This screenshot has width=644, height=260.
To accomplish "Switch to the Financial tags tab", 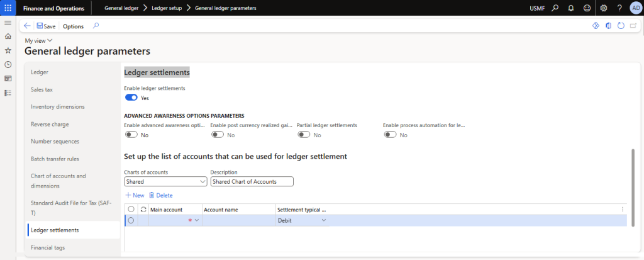I will [48, 247].
